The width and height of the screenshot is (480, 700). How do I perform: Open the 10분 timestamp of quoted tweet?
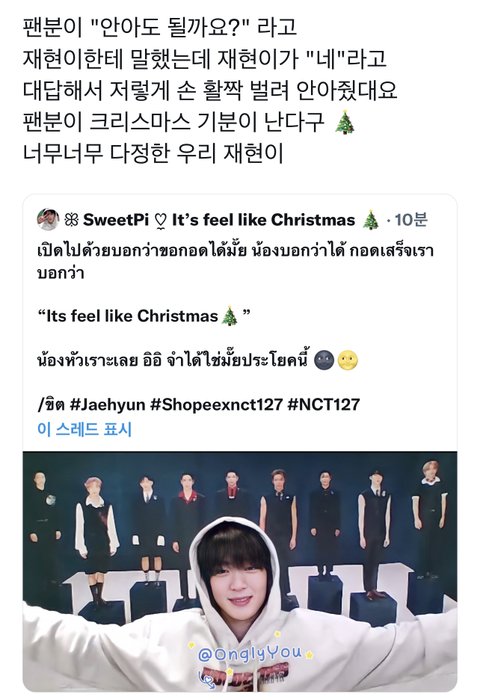(x=411, y=220)
